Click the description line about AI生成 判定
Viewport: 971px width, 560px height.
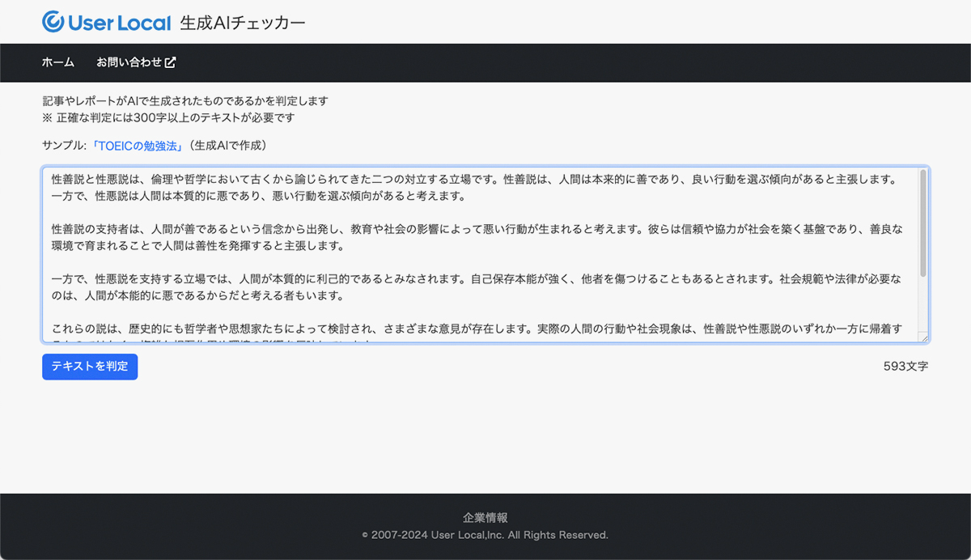(x=184, y=101)
